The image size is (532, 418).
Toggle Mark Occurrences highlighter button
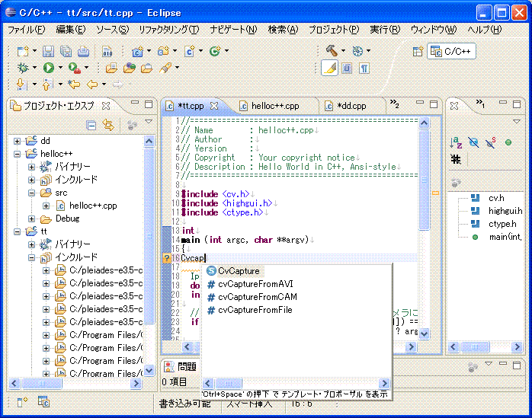[x=329, y=68]
